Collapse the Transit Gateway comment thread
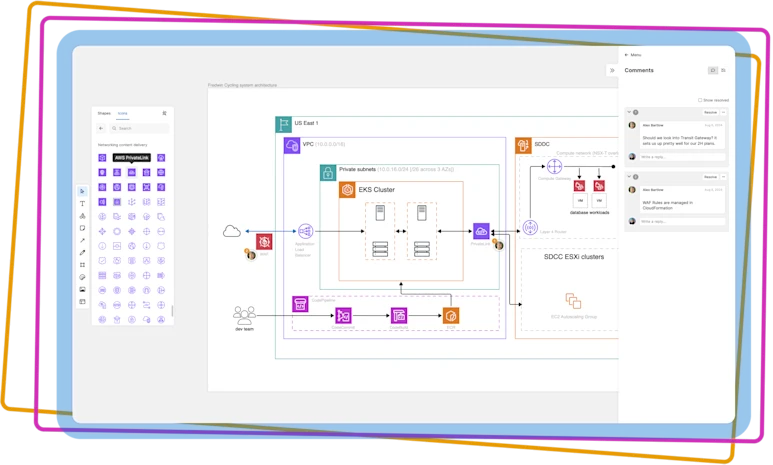This screenshot has height=465, width=773. coord(629,112)
